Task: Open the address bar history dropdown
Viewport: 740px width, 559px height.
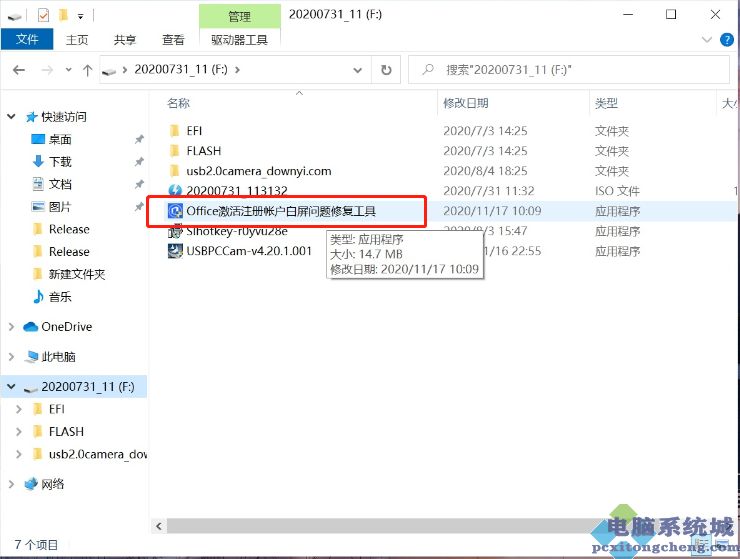Action: click(x=358, y=70)
